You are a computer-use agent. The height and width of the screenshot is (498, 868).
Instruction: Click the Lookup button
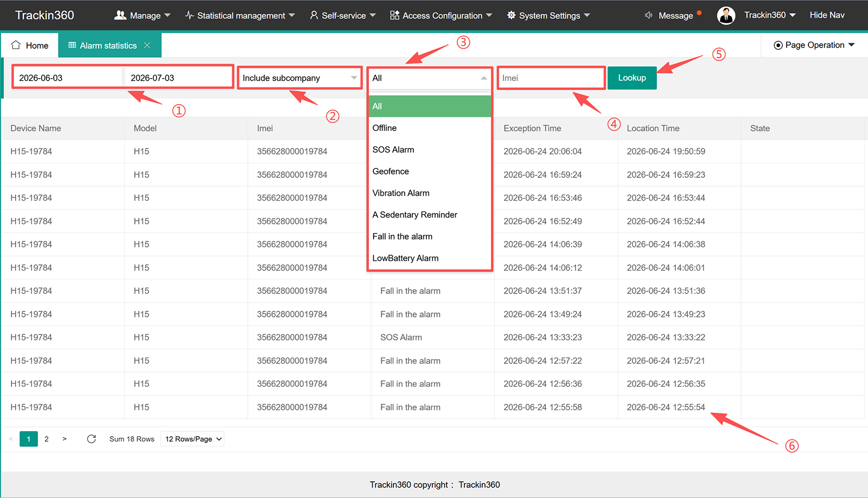point(632,78)
